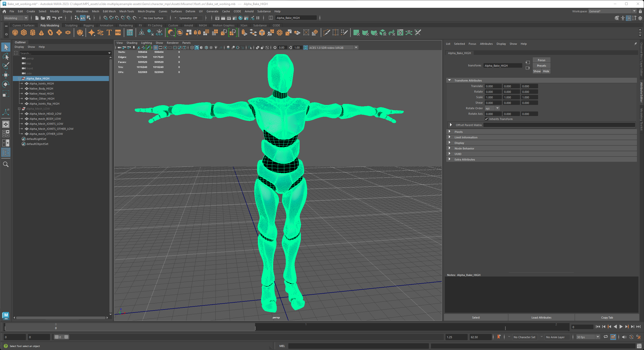This screenshot has height=350, width=644.
Task: Create a polygon sphere from the shelf
Action: 15,33
